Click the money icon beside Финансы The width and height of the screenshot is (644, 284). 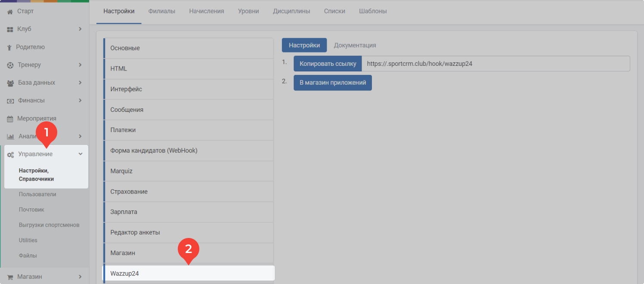(x=11, y=101)
